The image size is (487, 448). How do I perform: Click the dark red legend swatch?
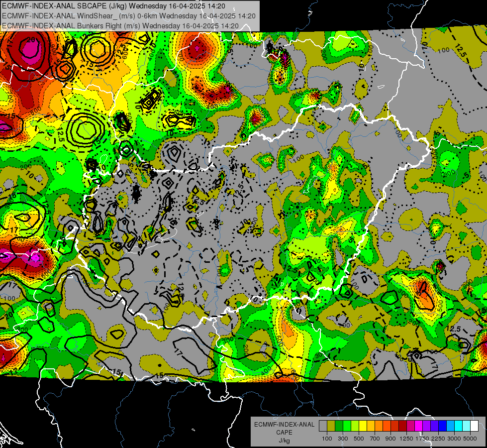pyautogui.click(x=402, y=426)
